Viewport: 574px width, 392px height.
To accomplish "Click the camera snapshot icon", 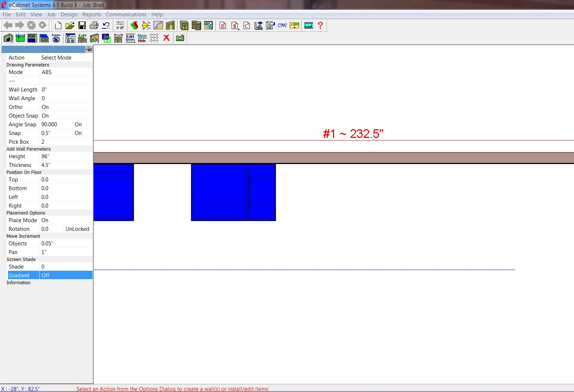I will point(180,38).
